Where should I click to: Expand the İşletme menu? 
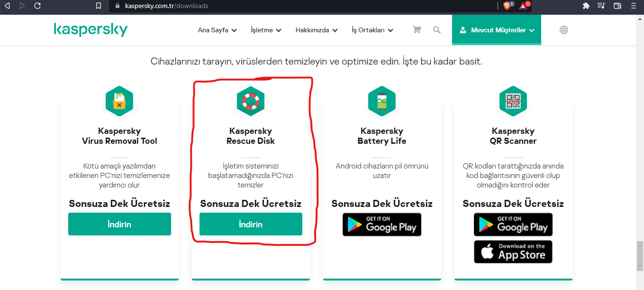[x=266, y=30]
